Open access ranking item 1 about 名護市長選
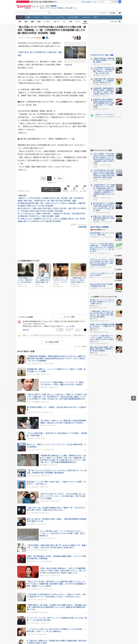The height and width of the screenshot is (644, 138). [x=104, y=60]
